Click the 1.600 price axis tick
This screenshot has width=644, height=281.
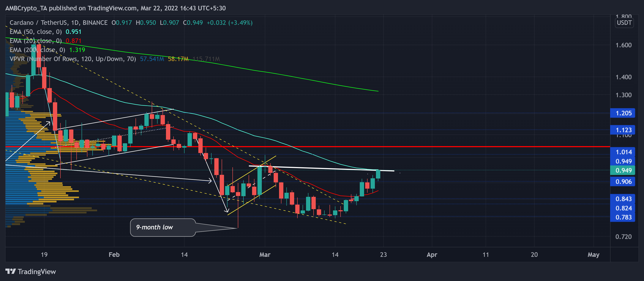[623, 45]
